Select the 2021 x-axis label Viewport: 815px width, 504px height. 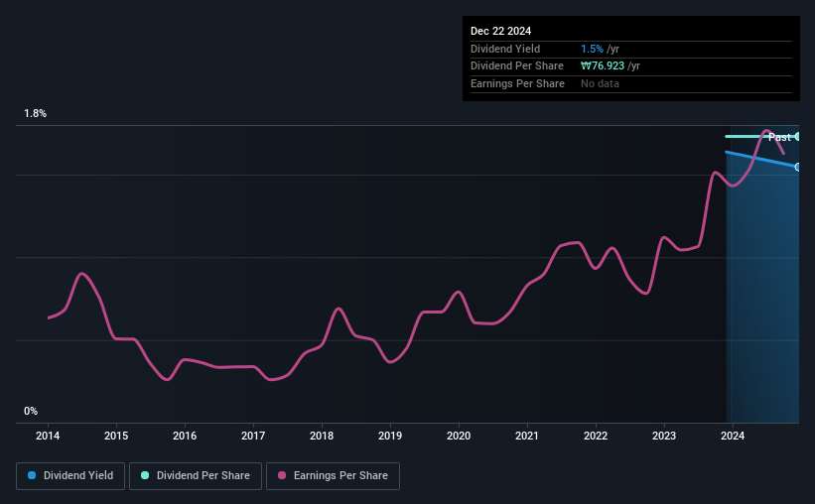(527, 436)
